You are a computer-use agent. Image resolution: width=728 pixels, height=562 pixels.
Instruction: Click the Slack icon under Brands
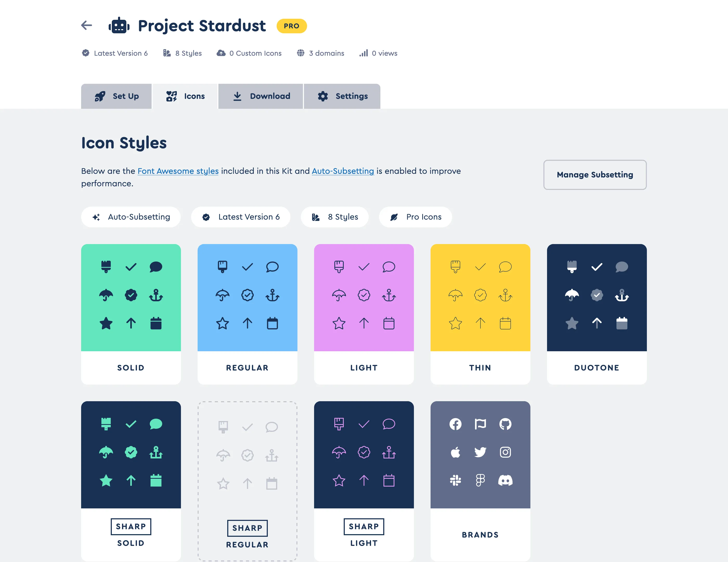tap(456, 480)
